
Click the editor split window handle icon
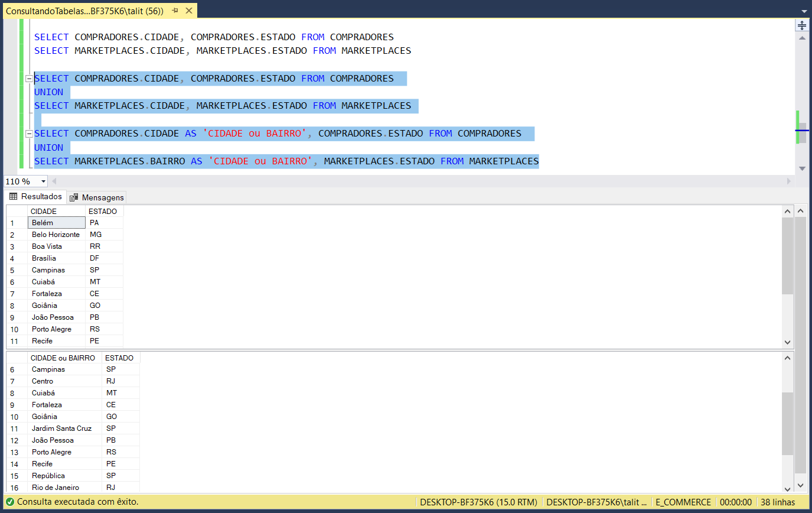click(x=802, y=25)
